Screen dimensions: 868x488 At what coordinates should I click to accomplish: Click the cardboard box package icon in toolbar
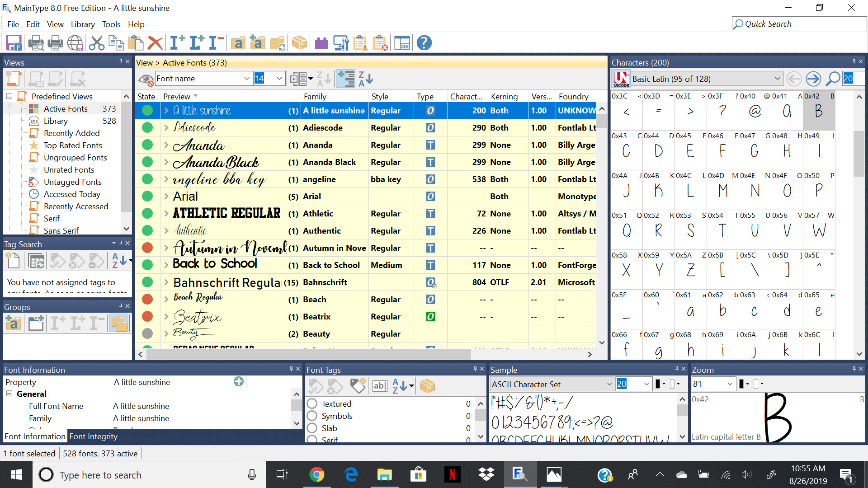(299, 43)
